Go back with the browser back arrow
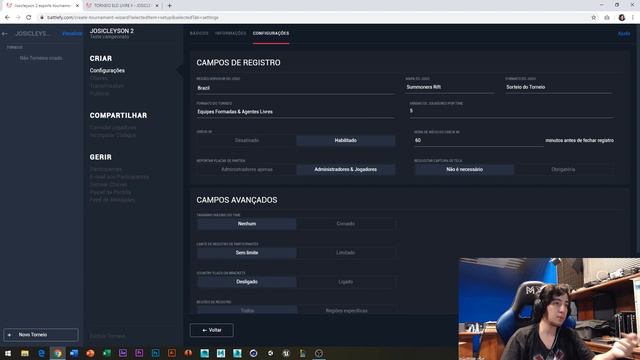This screenshot has width=640, height=360. (x=7, y=18)
